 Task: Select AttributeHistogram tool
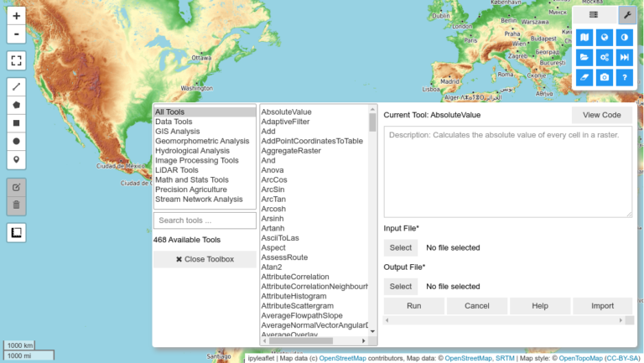[x=314, y=296]
